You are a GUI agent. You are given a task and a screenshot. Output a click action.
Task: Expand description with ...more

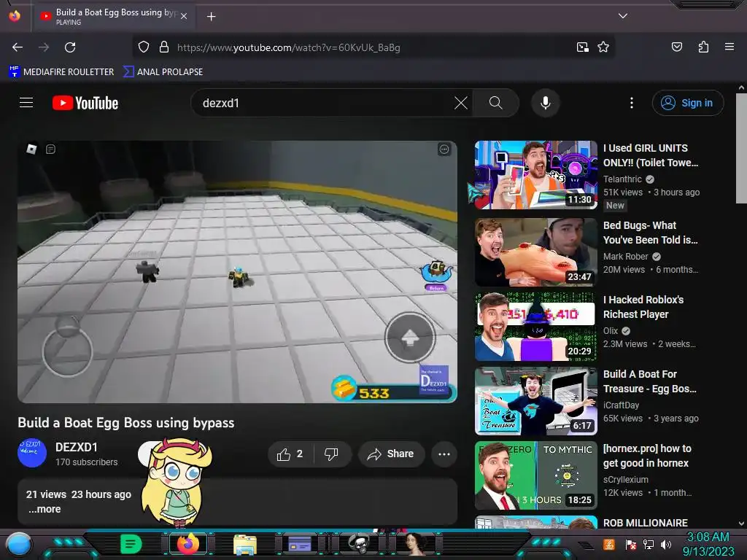click(x=44, y=509)
